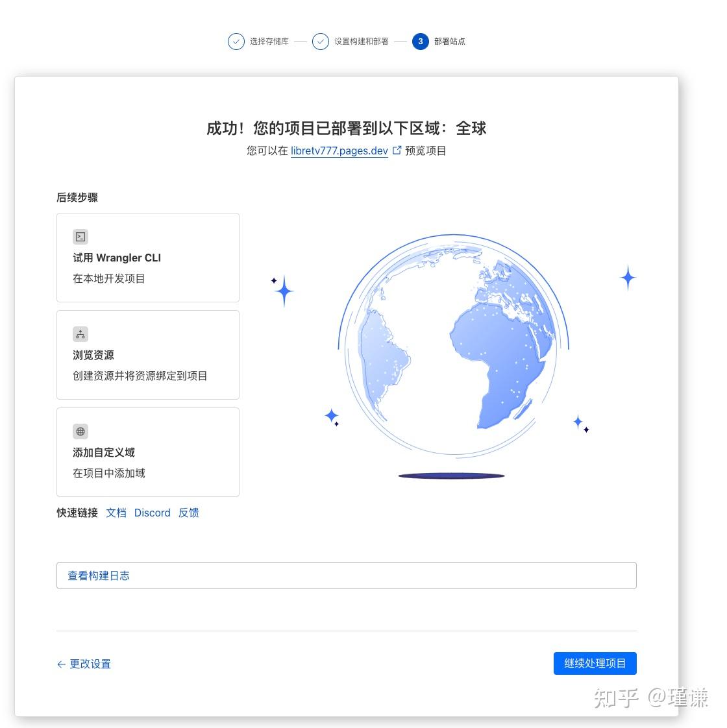
Task: Select the 选择存储库 step label
Action: 269,42
